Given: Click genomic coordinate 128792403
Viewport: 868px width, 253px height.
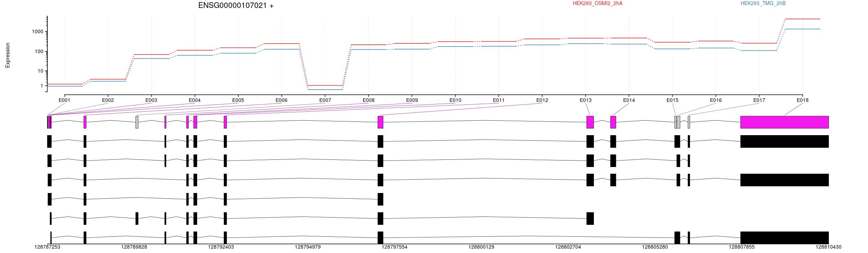Looking at the screenshot, I should [x=221, y=247].
